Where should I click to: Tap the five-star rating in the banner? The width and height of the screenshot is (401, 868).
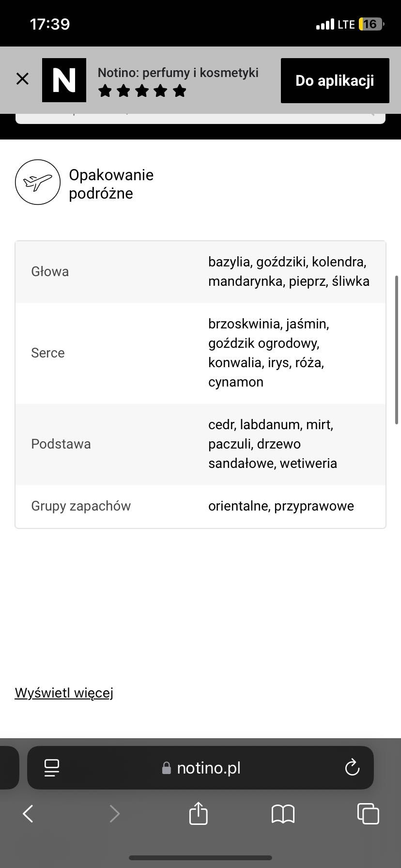tap(142, 91)
